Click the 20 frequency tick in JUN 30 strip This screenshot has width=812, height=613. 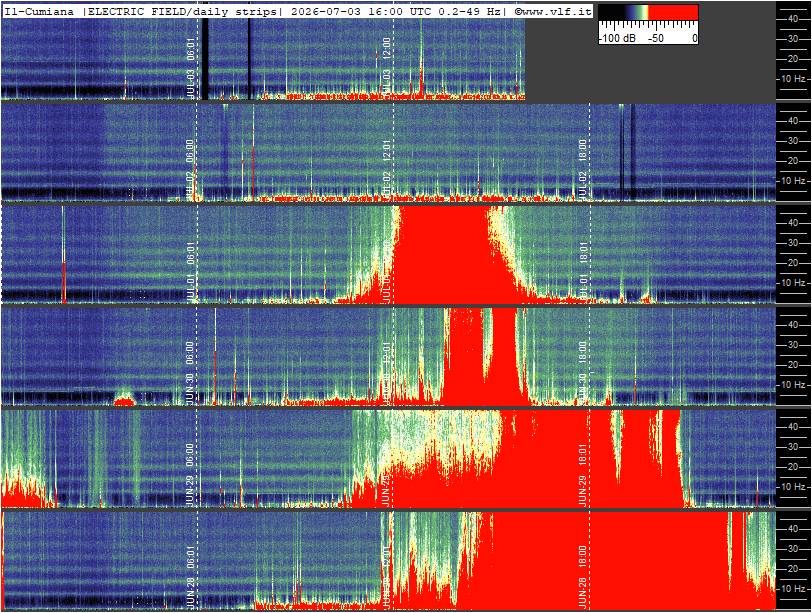[x=792, y=365]
